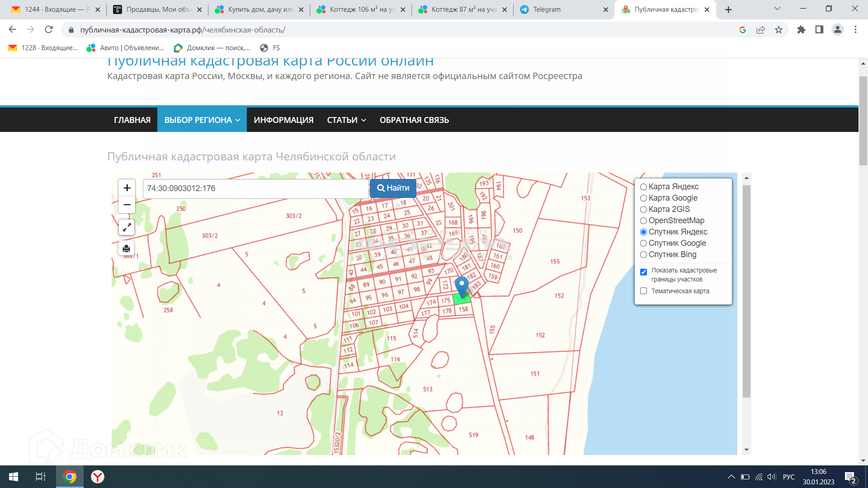Click the blue location marker pin
868x488 pixels.
coord(461,285)
